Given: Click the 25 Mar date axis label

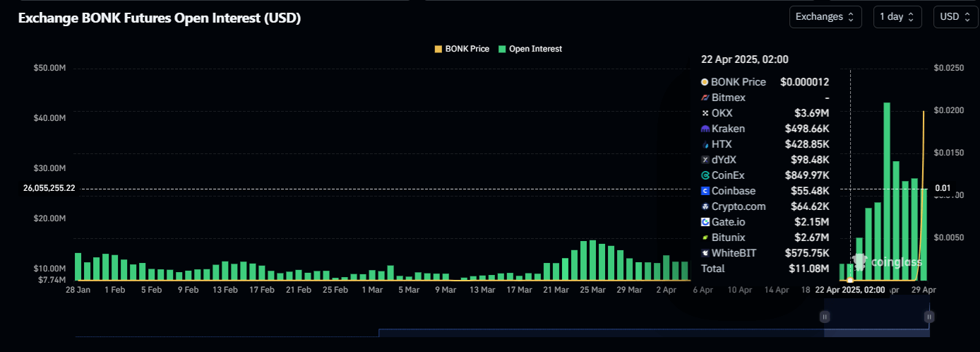Looking at the screenshot, I should 592,290.
